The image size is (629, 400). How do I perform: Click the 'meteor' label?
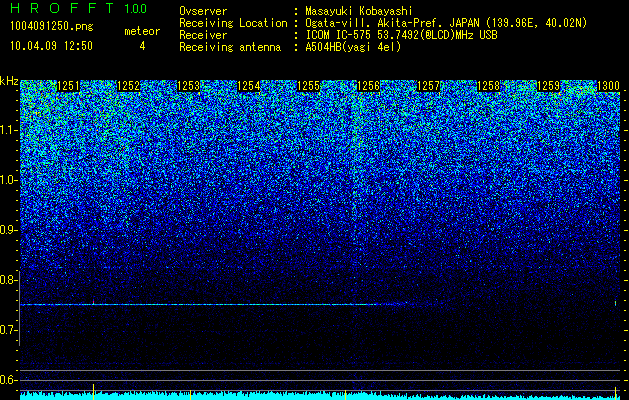click(142, 31)
